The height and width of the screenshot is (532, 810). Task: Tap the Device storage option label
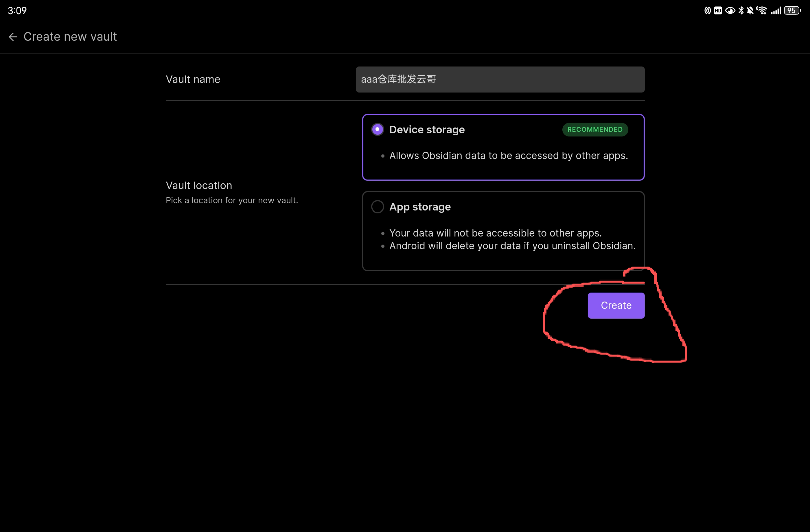(x=427, y=130)
